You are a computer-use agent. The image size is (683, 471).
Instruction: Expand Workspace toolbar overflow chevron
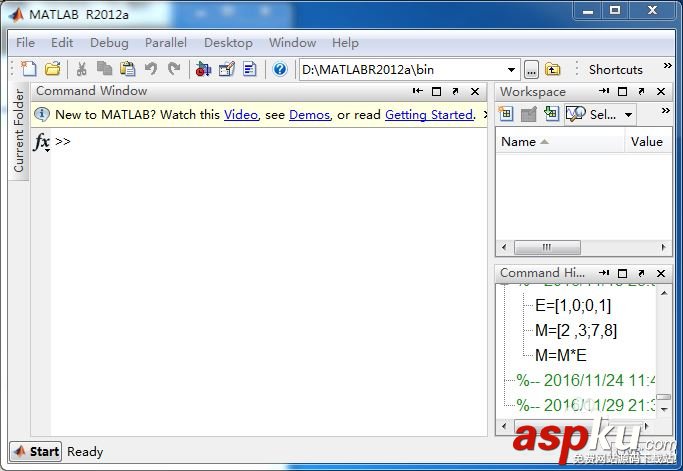point(665,111)
